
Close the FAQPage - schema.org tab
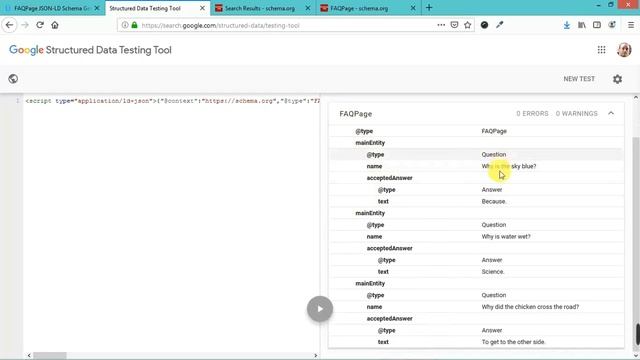413,8
